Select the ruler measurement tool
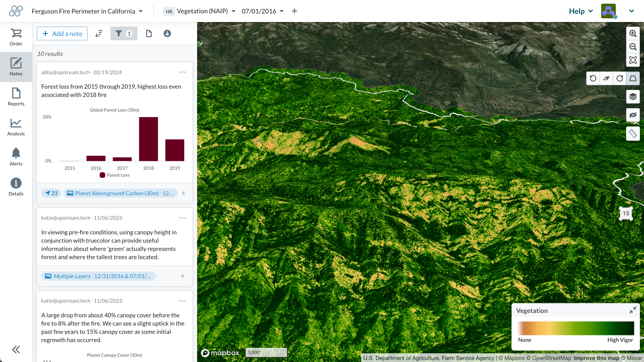Image resolution: width=644 pixels, height=362 pixels. click(x=633, y=134)
